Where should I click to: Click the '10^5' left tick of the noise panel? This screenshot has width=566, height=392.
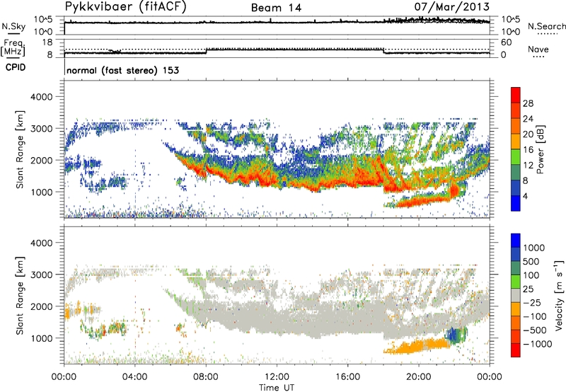click(x=43, y=19)
